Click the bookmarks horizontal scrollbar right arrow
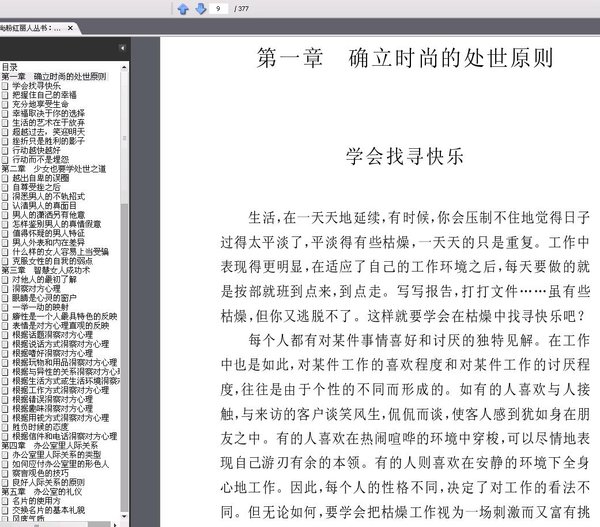This screenshot has height=527, width=600. pos(115,524)
